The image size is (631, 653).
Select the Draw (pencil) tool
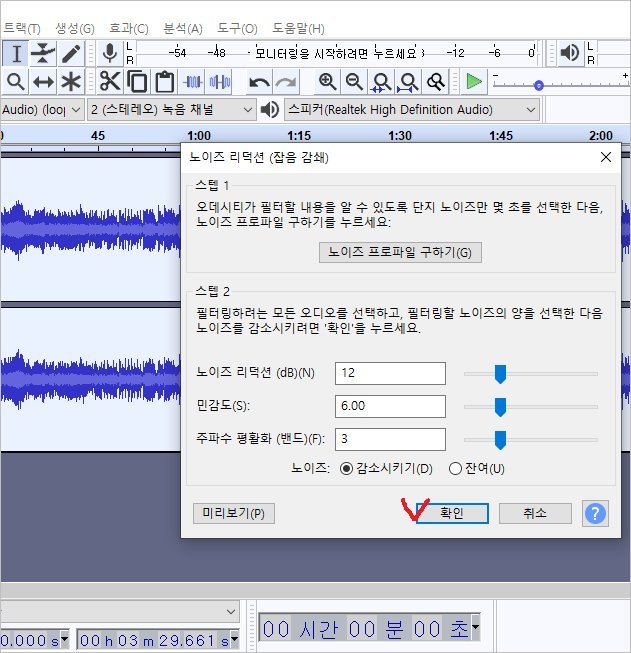tap(70, 53)
